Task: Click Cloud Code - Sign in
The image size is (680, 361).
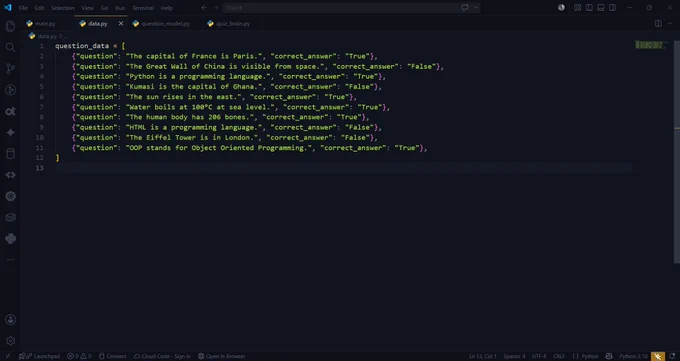Action: point(162,356)
